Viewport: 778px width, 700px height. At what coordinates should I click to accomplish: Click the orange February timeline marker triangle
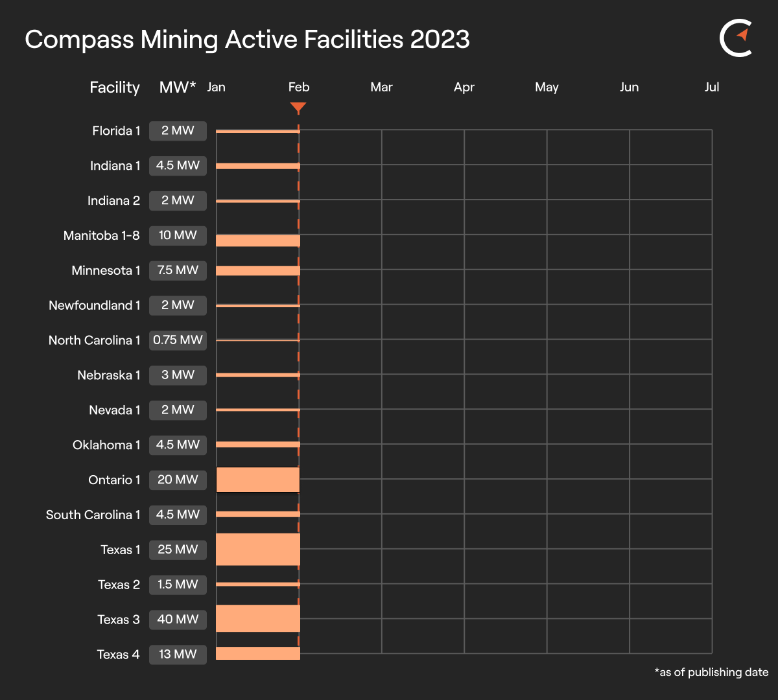(x=298, y=108)
